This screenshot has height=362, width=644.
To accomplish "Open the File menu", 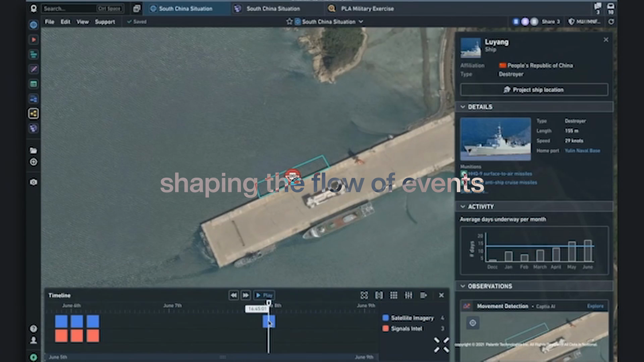I will [x=49, y=22].
